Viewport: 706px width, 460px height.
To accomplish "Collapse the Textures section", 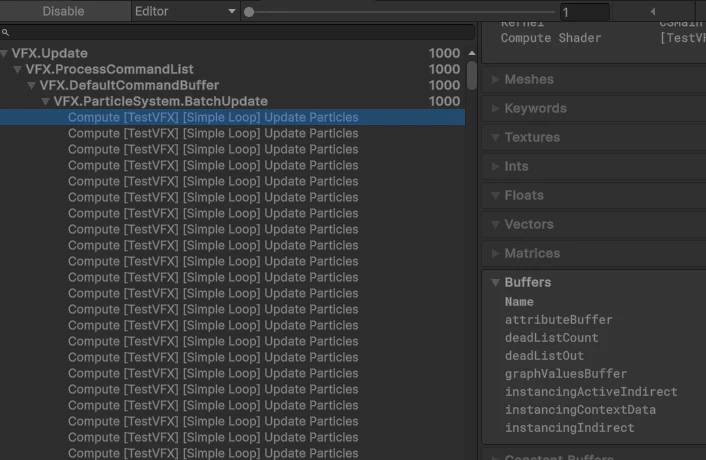I will [x=495, y=137].
